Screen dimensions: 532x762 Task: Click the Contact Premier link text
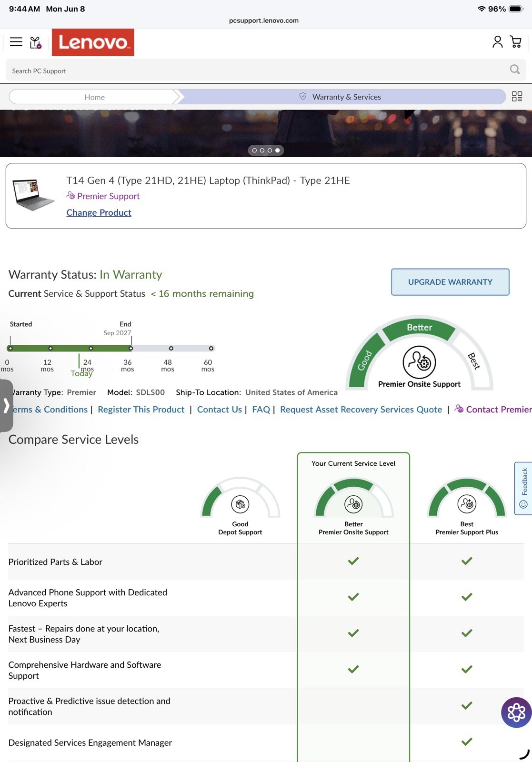point(499,409)
